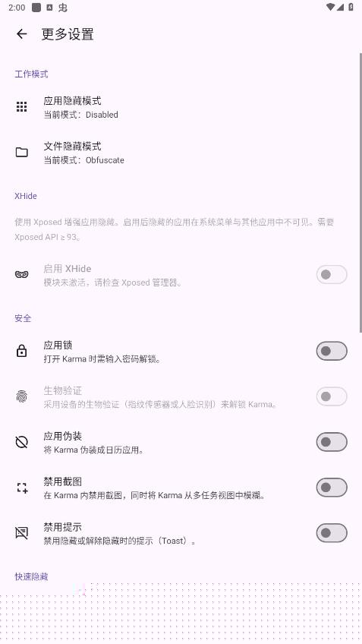
Task: Click the vertical scrollbar on the right
Action: (x=360, y=193)
